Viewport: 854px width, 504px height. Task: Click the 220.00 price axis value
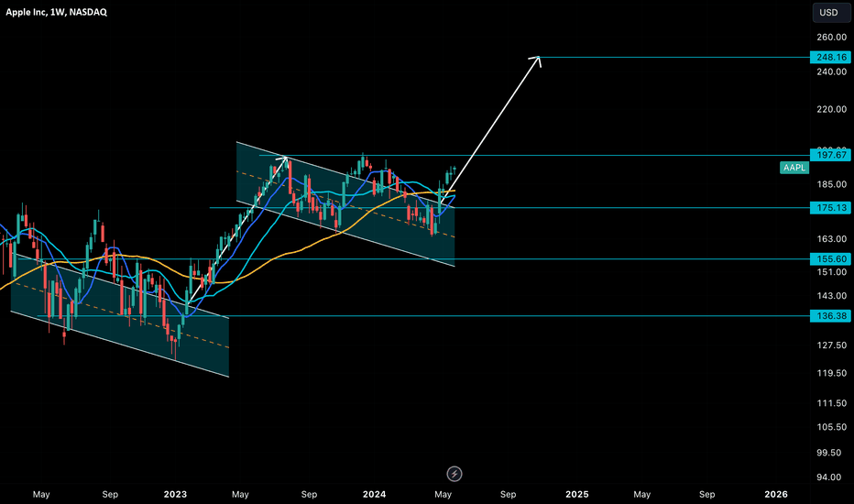832,110
